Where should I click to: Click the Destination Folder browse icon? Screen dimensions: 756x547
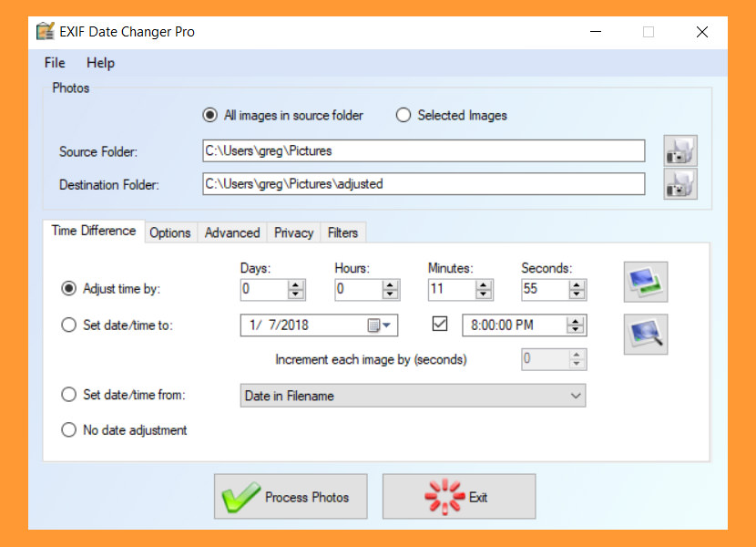pos(680,184)
